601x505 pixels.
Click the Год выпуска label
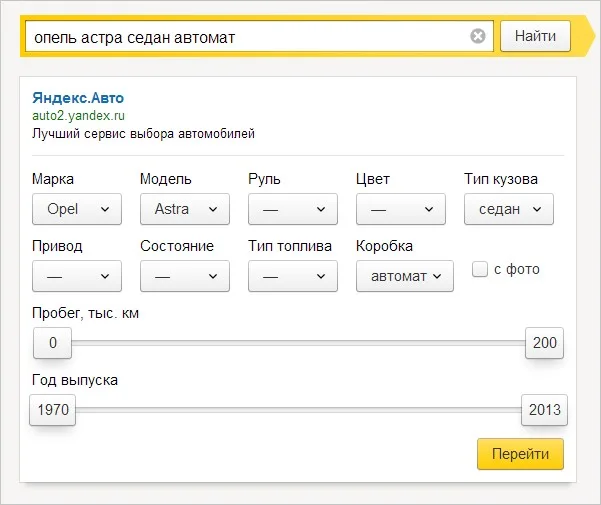pos(75,380)
